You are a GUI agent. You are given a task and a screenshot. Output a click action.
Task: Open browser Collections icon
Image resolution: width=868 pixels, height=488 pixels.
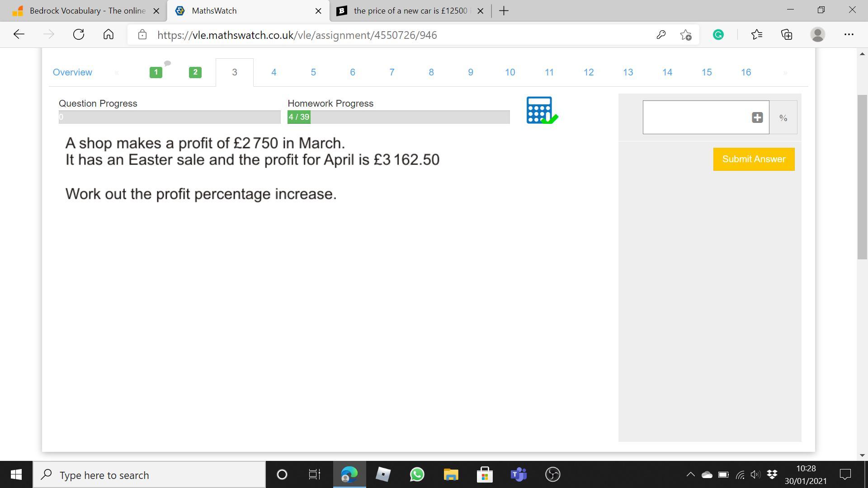(787, 35)
